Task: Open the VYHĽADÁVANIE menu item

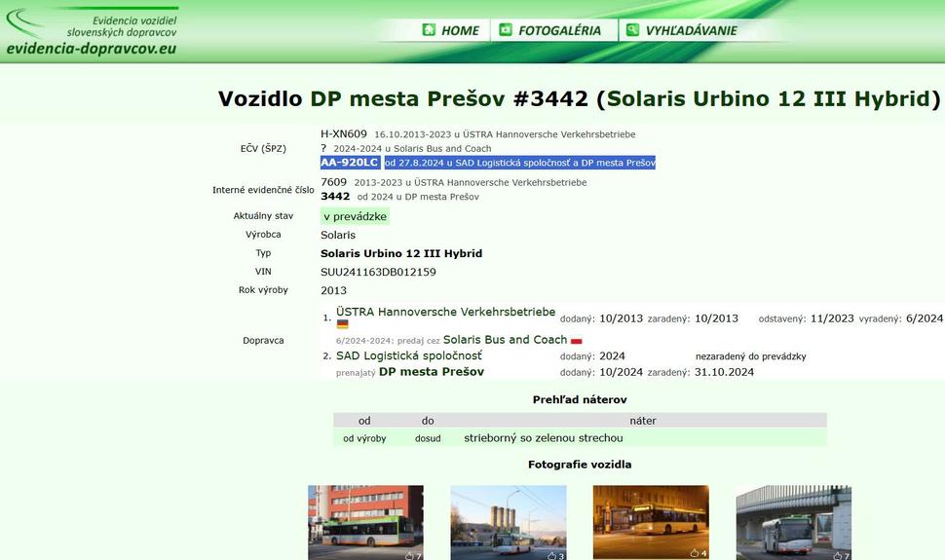Action: [691, 30]
